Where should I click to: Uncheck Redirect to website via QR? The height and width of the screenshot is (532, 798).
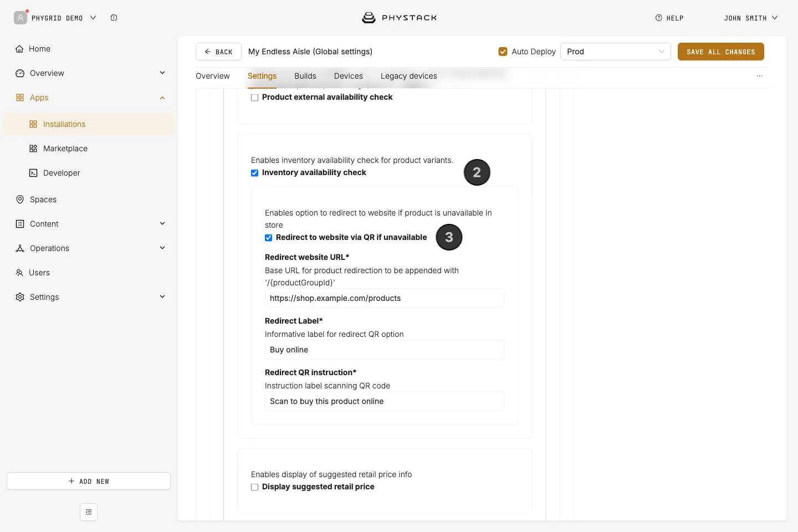click(269, 238)
